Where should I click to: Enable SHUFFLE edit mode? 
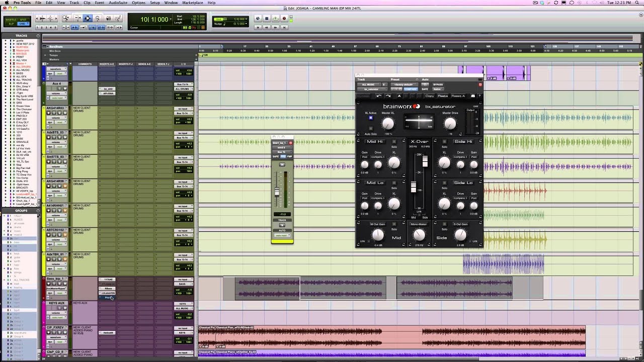11,20
